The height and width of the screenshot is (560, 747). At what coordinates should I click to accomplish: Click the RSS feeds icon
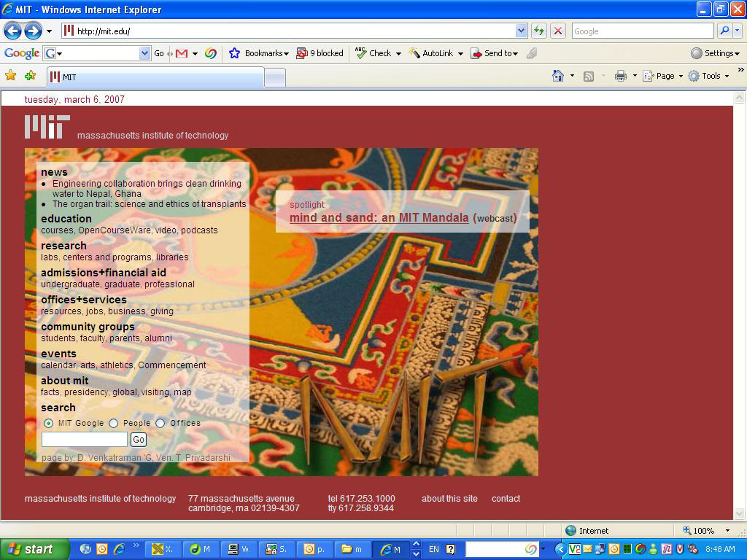(589, 76)
